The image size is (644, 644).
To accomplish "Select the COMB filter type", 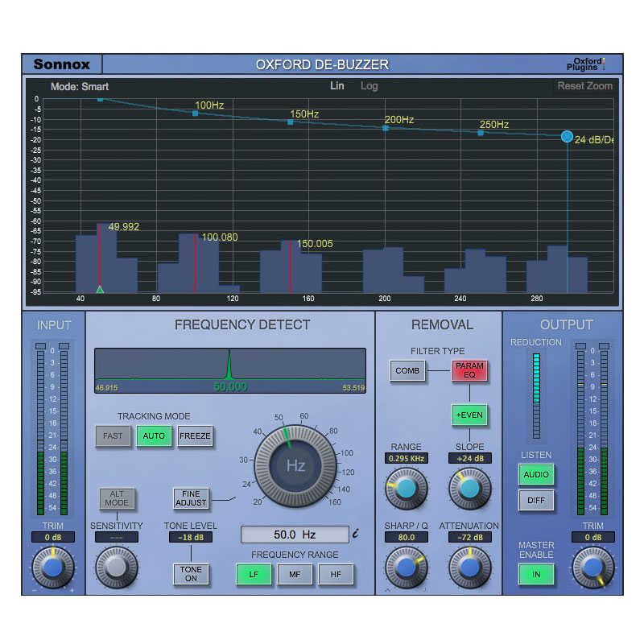I will point(407,370).
